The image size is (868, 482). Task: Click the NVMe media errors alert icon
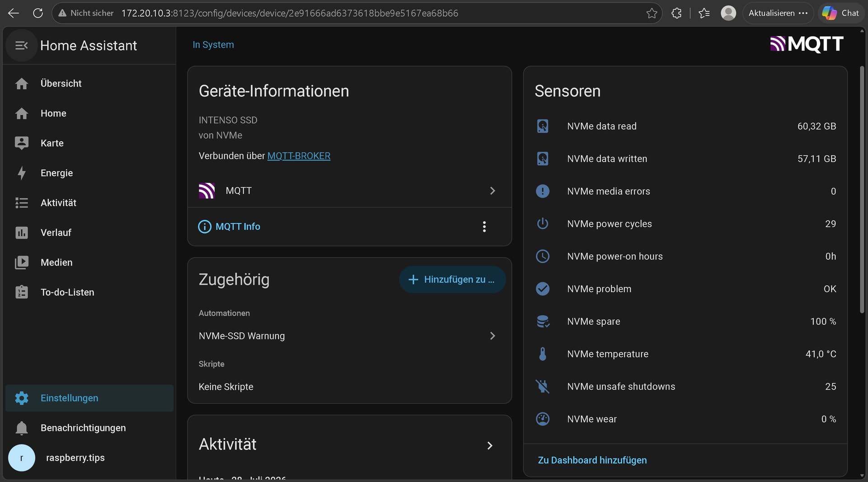pos(542,191)
